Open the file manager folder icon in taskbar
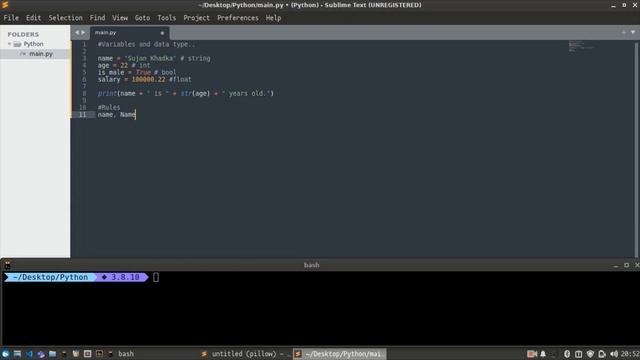The height and width of the screenshot is (360, 640). [x=52, y=354]
